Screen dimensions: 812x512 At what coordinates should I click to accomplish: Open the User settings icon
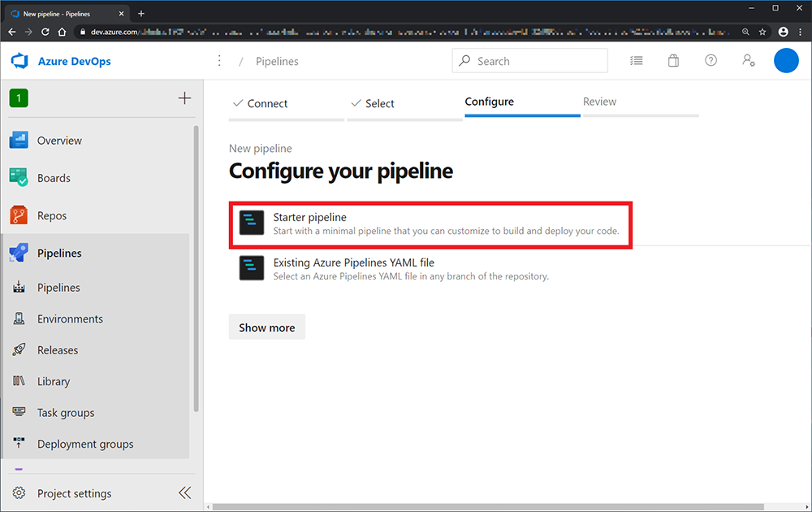pos(749,61)
